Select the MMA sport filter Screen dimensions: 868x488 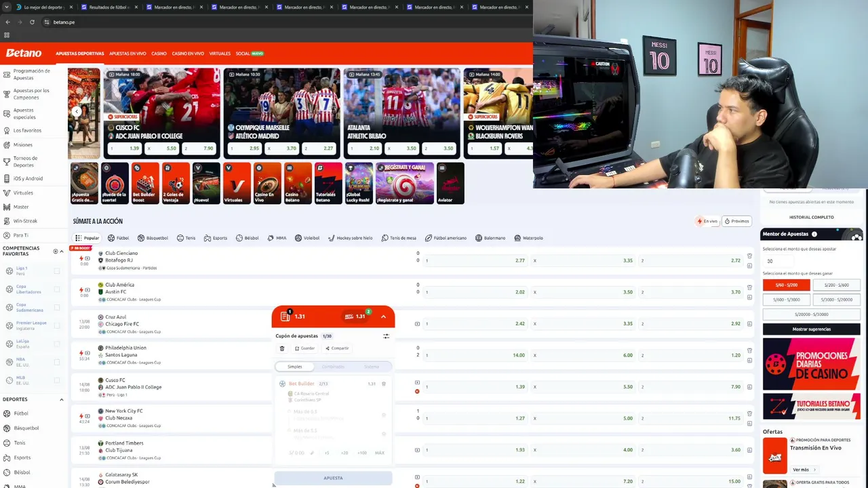[277, 238]
